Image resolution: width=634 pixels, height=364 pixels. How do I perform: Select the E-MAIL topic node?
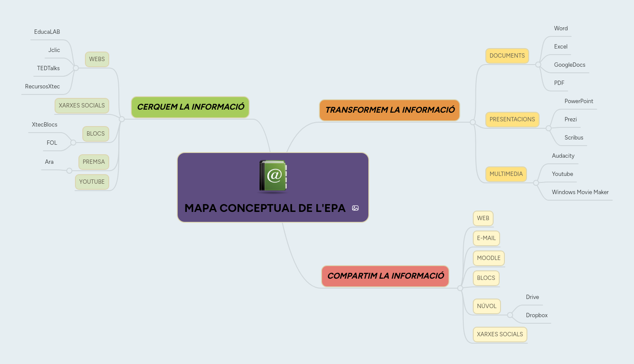(x=486, y=238)
